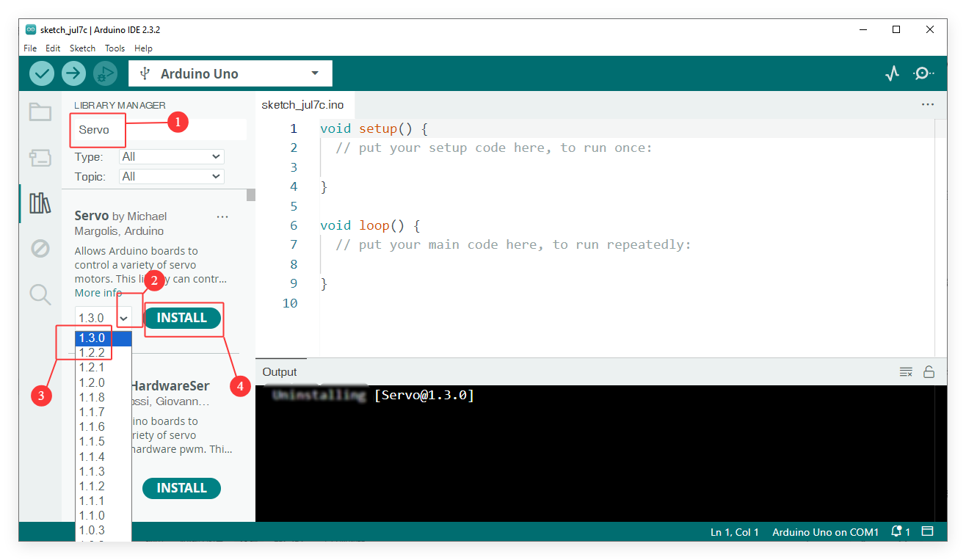Click INSTALL for the second library
Viewport: 966px width, 560px height.
(x=181, y=488)
